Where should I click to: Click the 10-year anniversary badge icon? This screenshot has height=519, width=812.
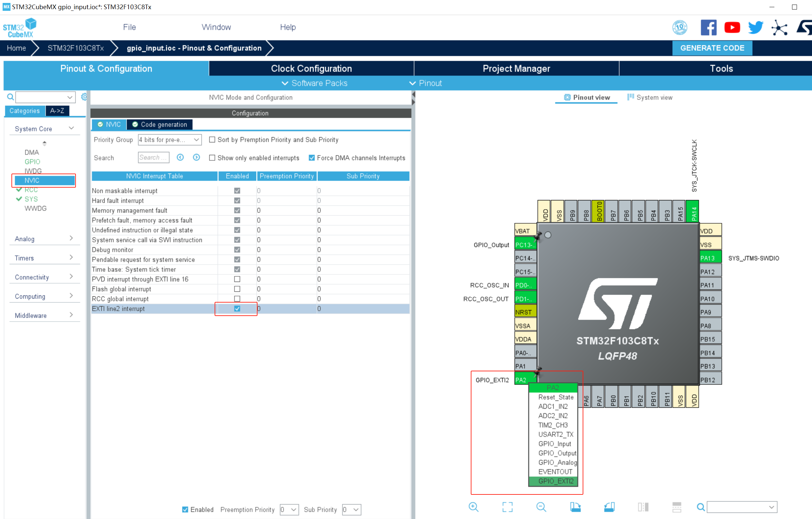point(680,27)
